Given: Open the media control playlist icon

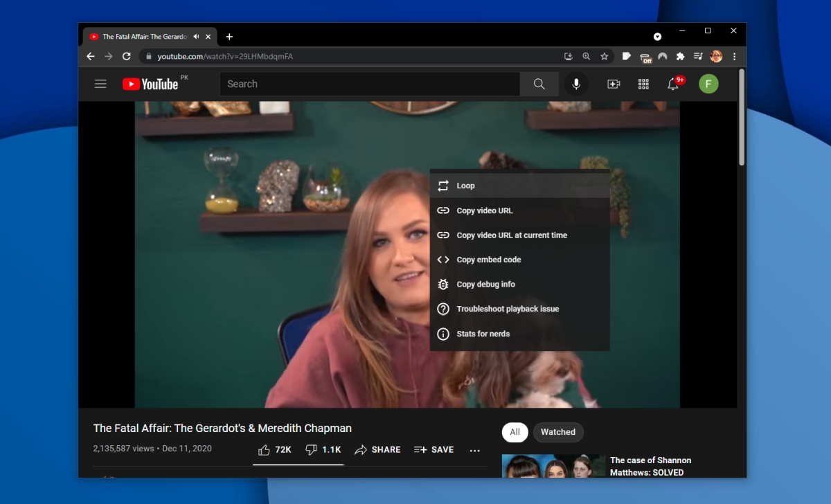Looking at the screenshot, I should tap(698, 56).
